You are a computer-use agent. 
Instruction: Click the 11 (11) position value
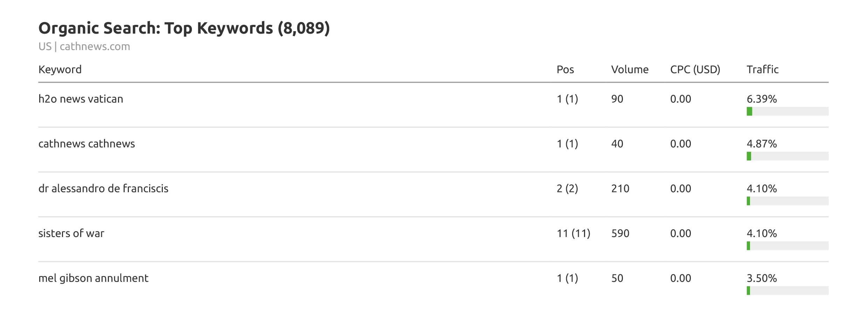(573, 234)
